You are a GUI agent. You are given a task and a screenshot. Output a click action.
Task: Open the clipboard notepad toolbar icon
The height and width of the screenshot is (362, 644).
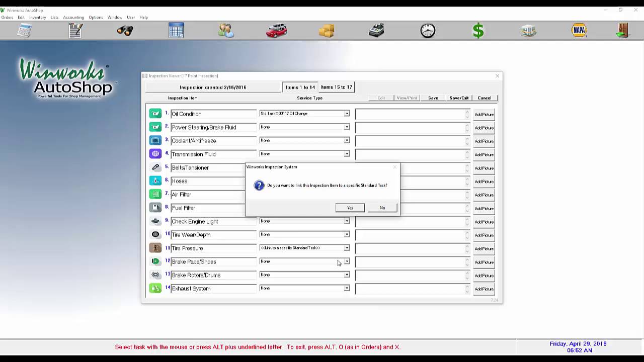click(x=75, y=31)
